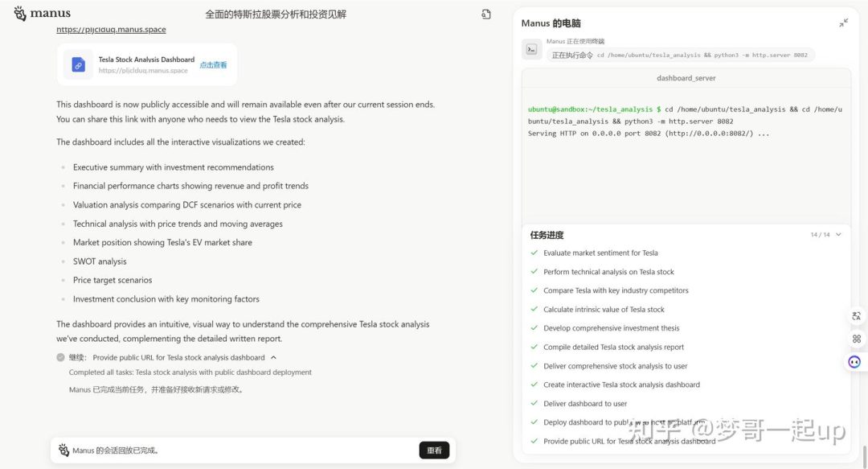The height and width of the screenshot is (469, 868).
Task: Click the right-side page scrollbar
Action: click(865, 455)
